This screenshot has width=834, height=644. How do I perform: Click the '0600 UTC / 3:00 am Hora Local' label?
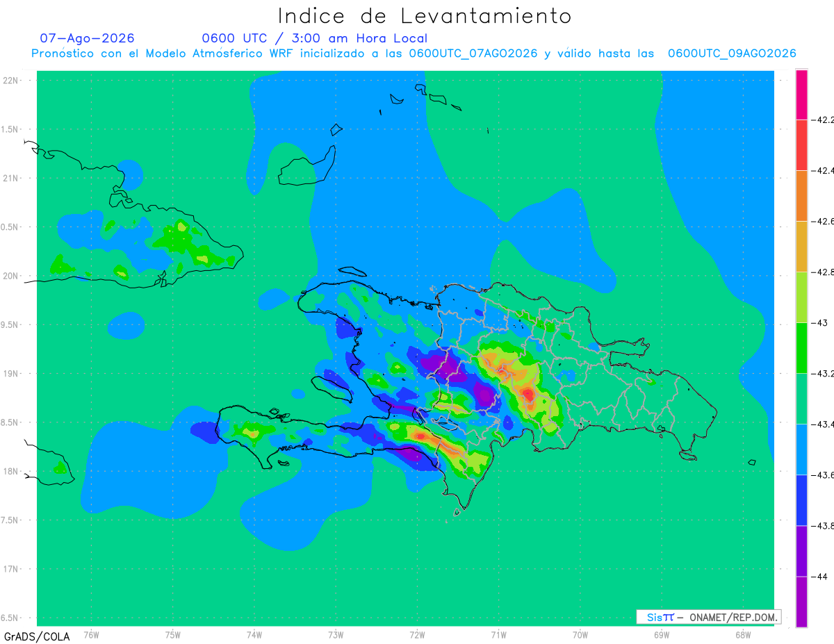coord(314,38)
